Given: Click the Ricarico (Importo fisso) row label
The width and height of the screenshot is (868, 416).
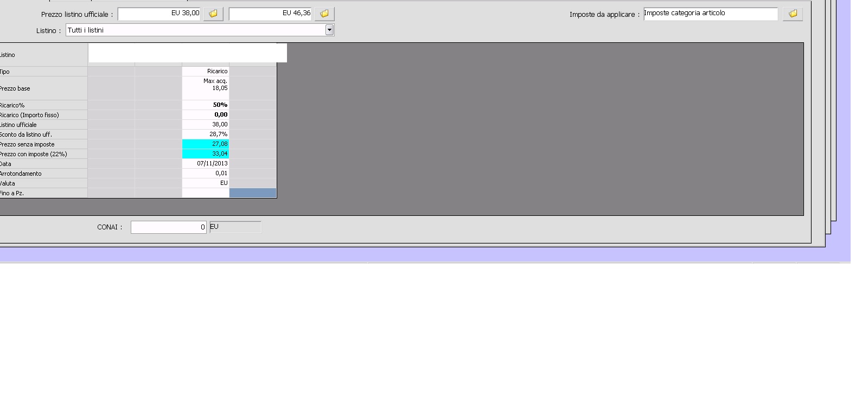Looking at the screenshot, I should [x=29, y=116].
